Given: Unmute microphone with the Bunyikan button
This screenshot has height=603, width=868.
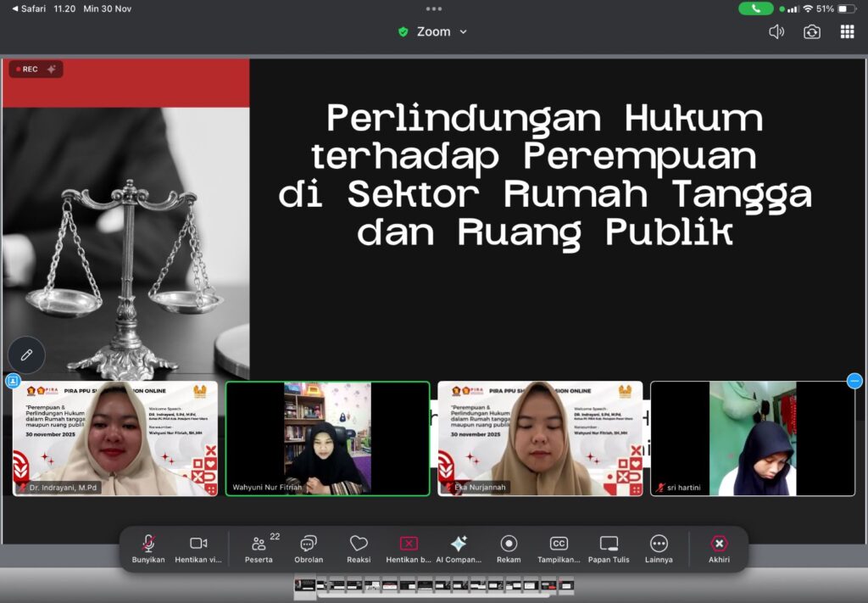Looking at the screenshot, I should [x=148, y=548].
